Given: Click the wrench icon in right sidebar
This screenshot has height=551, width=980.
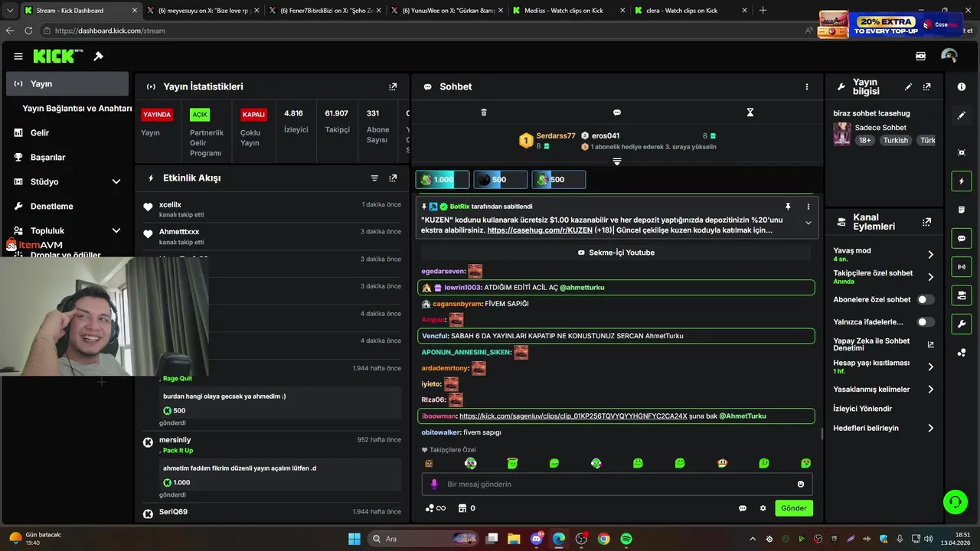Looking at the screenshot, I should pyautogui.click(x=962, y=324).
